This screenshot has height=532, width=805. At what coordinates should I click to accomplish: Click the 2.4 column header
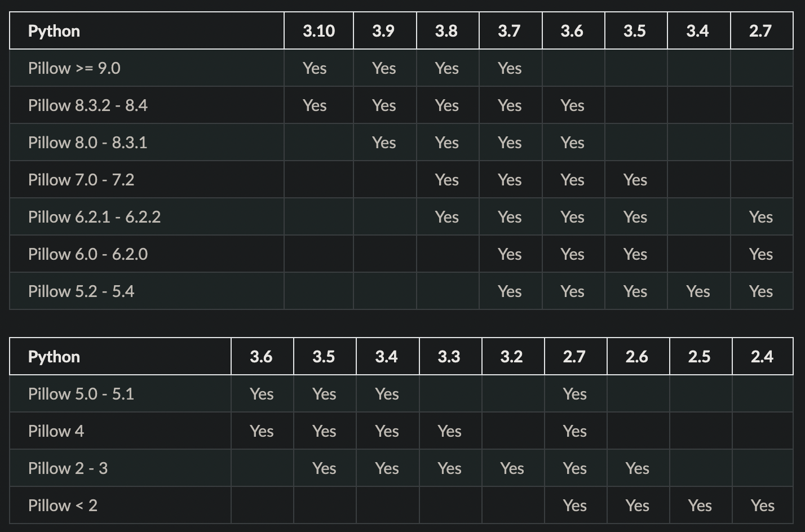pos(762,357)
